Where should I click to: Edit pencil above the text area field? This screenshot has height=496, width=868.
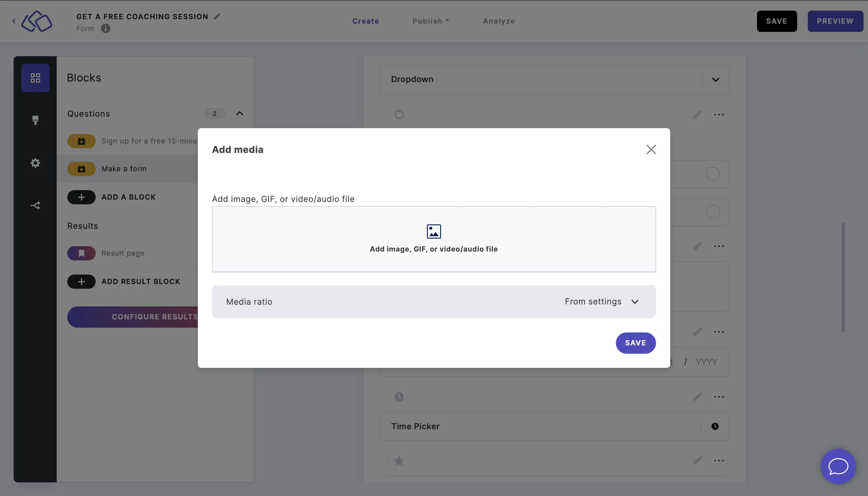coord(697,246)
